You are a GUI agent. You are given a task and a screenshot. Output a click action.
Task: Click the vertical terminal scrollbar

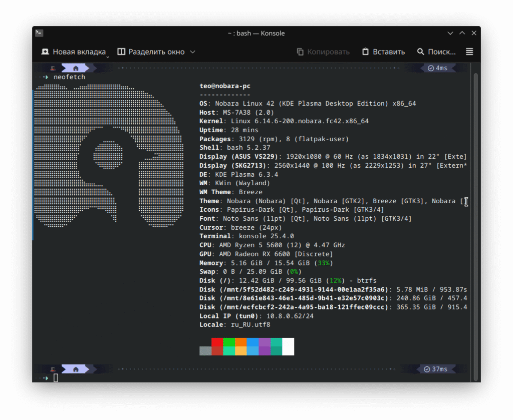click(475, 226)
